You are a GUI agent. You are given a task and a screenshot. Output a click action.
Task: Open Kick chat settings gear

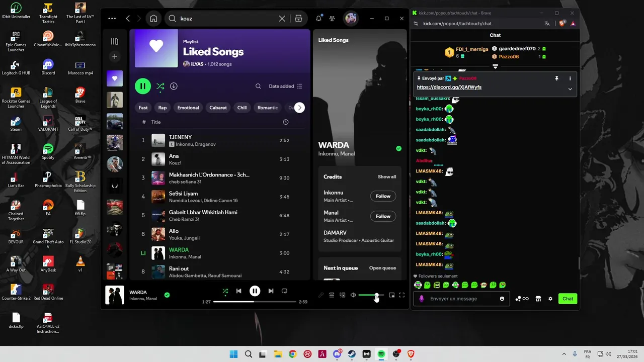pyautogui.click(x=550, y=299)
